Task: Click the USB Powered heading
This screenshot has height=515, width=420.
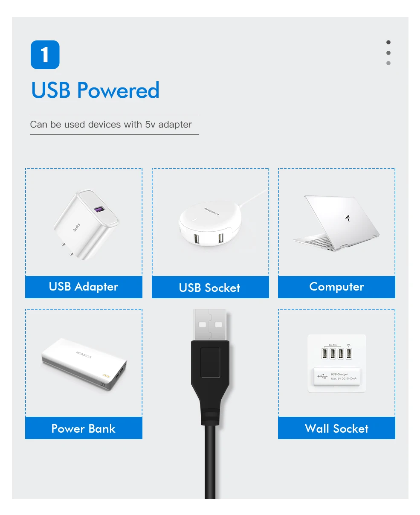Action: coord(96,90)
